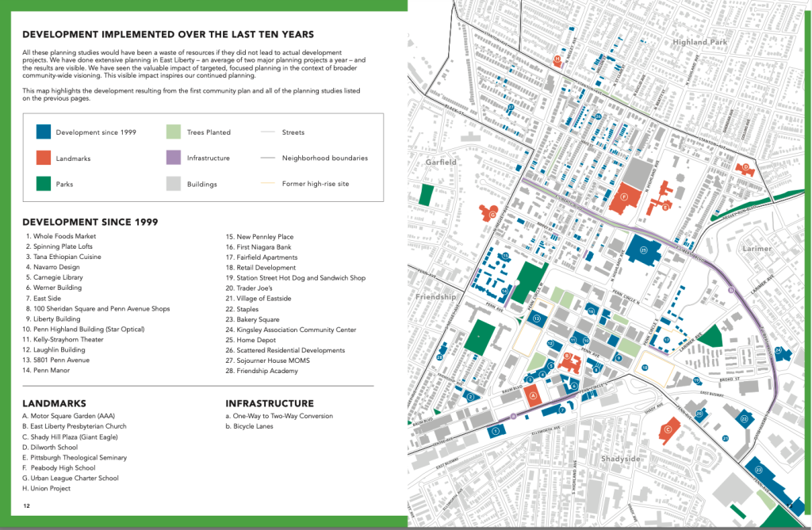
Task: Click the 'Garfield' neighborhood label
Action: [x=441, y=162]
